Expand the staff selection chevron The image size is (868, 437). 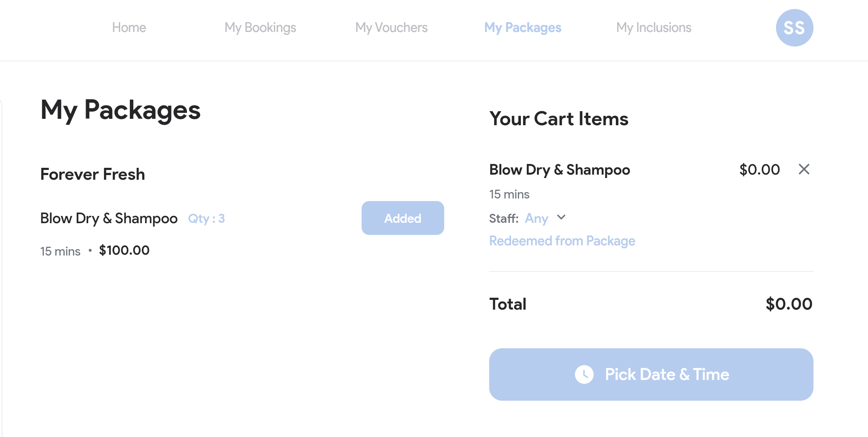(561, 217)
